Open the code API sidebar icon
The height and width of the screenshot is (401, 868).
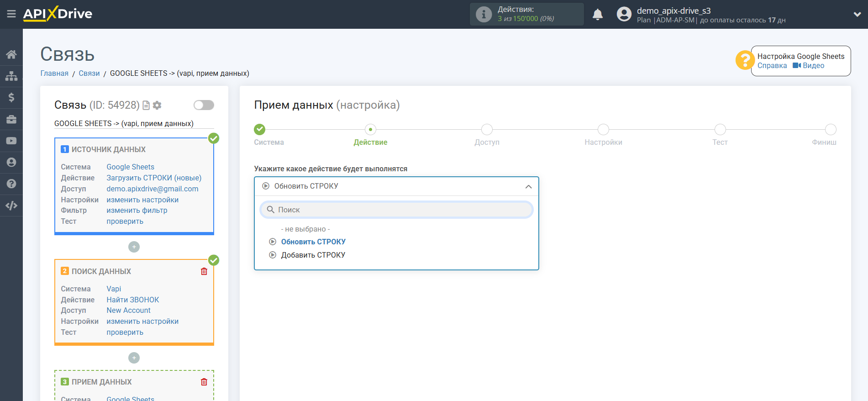[11, 206]
